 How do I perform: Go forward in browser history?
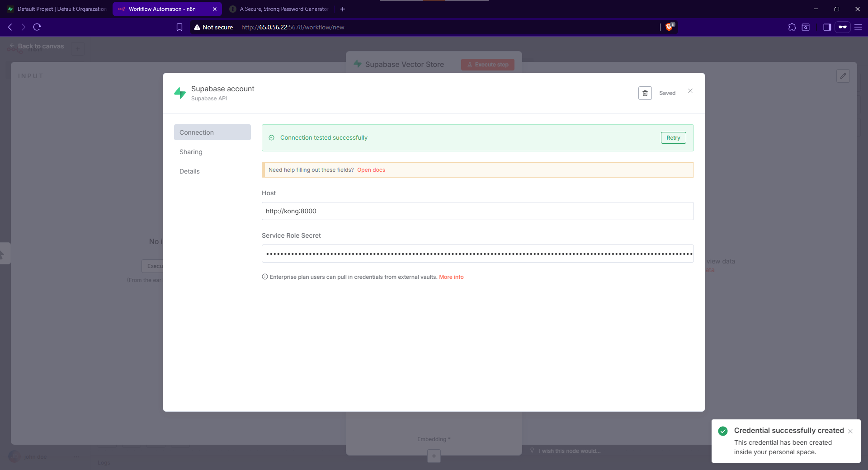(23, 27)
